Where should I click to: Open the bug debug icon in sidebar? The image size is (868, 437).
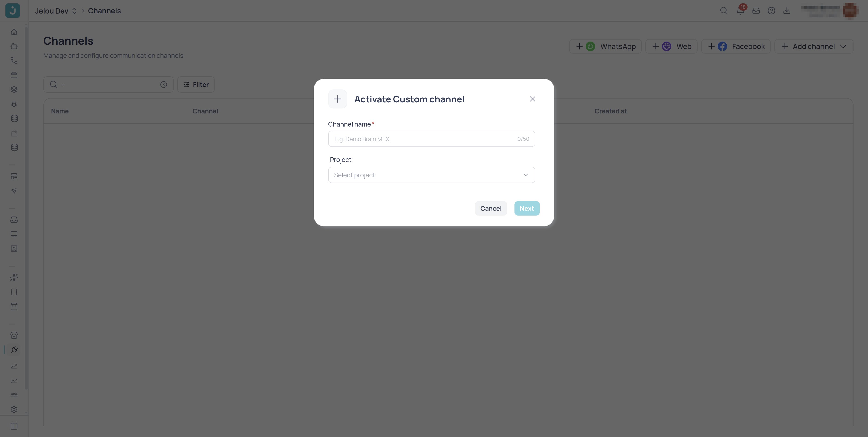click(14, 104)
